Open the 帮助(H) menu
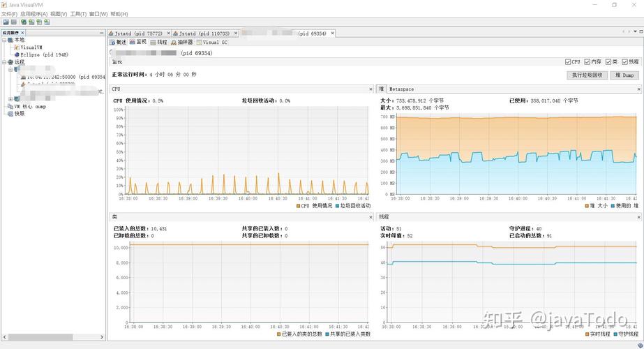644x349 pixels. tap(119, 14)
